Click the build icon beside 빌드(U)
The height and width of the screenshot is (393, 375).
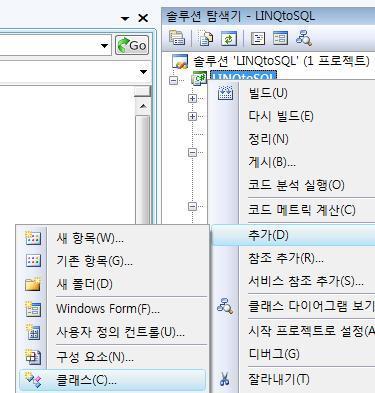click(x=225, y=93)
